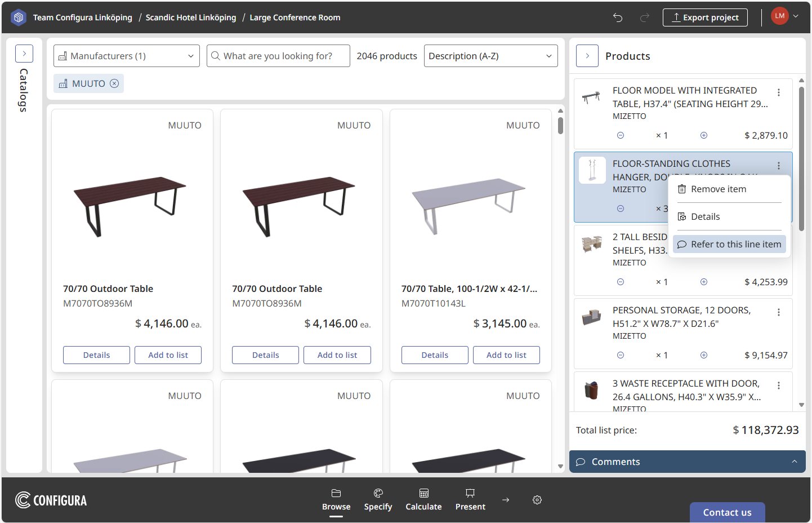Export the project
This screenshot has width=812, height=523.
tap(705, 17)
